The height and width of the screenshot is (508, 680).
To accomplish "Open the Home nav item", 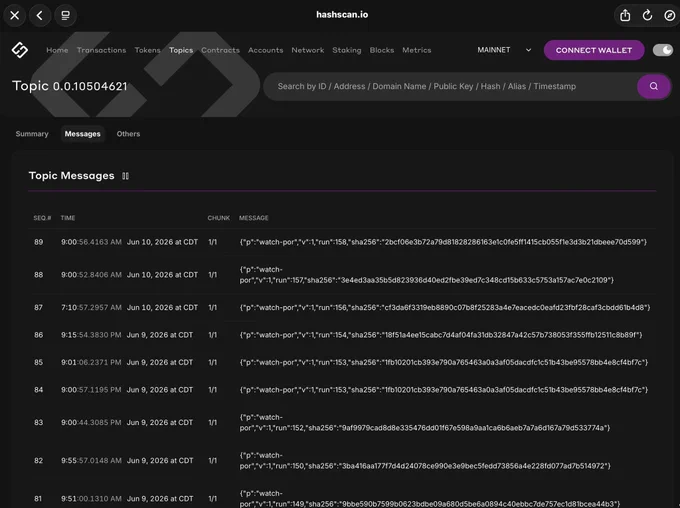I will pos(57,50).
